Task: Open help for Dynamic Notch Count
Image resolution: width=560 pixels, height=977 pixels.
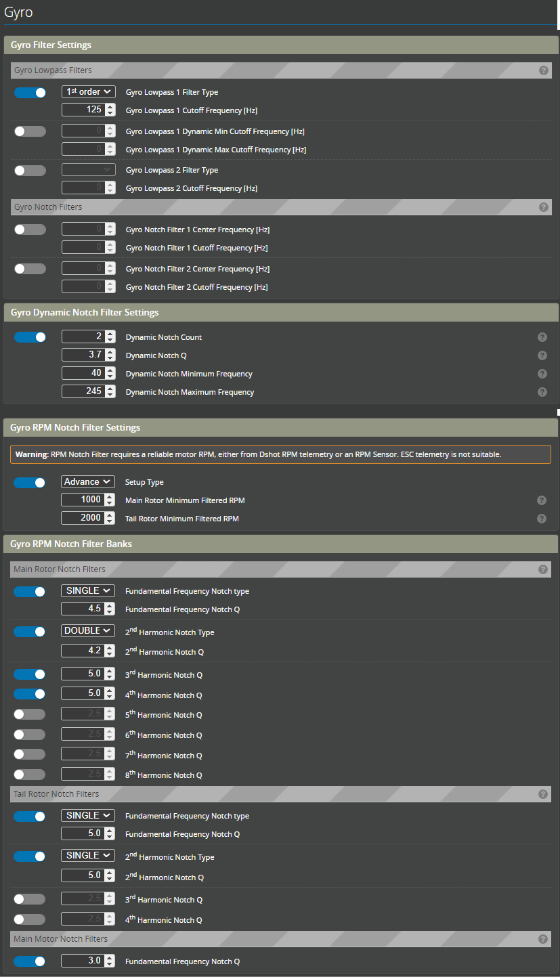Action: [x=542, y=337]
